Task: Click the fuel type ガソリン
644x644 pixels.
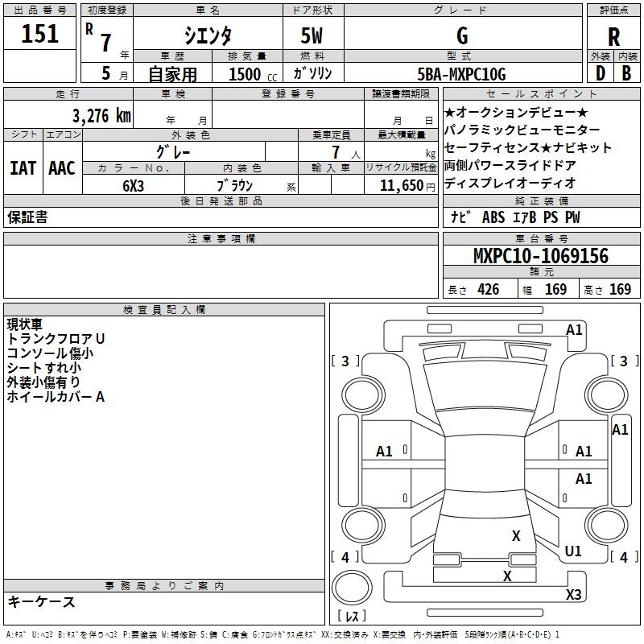Action: (312, 73)
